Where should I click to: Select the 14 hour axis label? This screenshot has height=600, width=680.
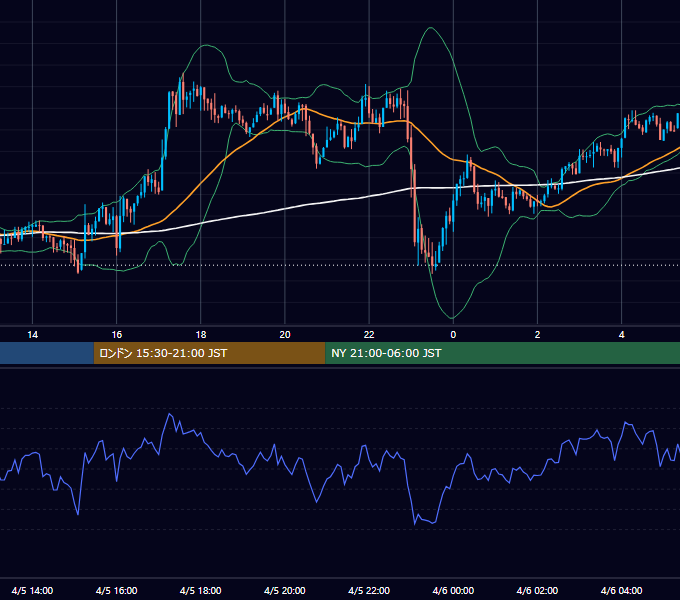pyautogui.click(x=33, y=335)
